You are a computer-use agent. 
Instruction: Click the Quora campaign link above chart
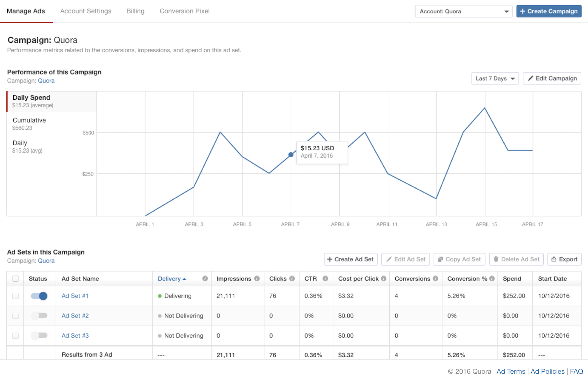[x=46, y=81]
